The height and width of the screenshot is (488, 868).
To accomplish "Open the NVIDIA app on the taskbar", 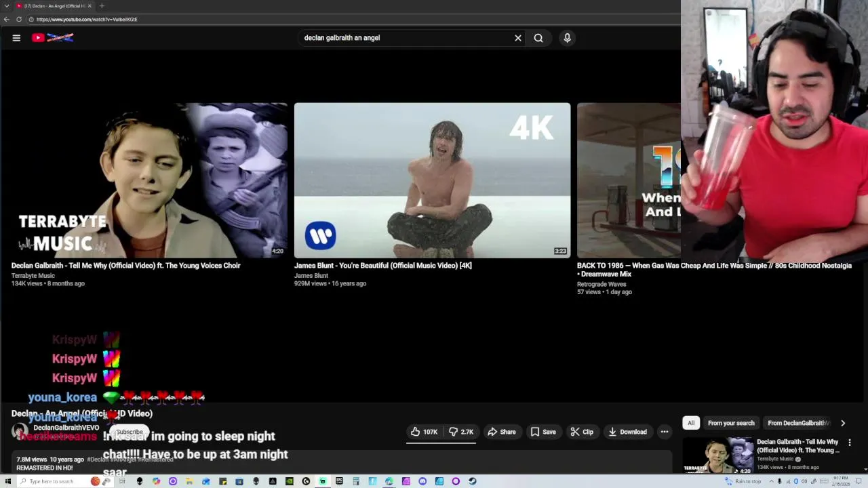I will pyautogui.click(x=290, y=481).
